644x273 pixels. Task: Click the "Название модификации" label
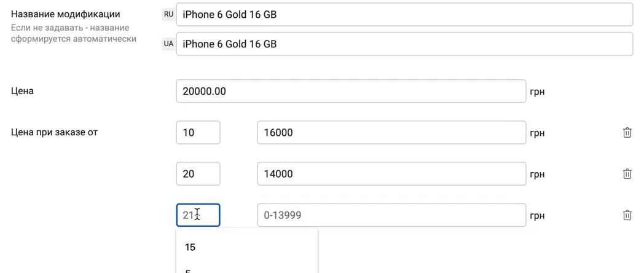click(x=65, y=14)
